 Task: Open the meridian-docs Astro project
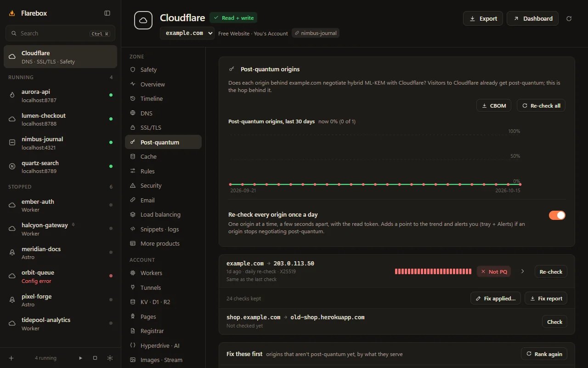(x=61, y=253)
